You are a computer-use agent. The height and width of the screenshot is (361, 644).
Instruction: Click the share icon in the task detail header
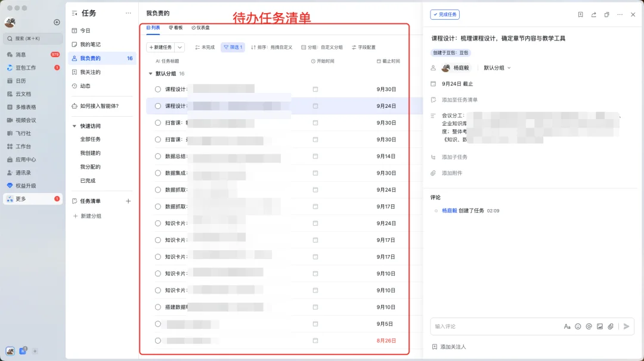593,14
